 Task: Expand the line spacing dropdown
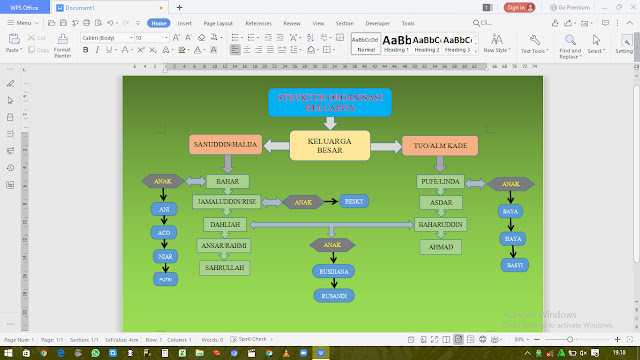[301, 50]
